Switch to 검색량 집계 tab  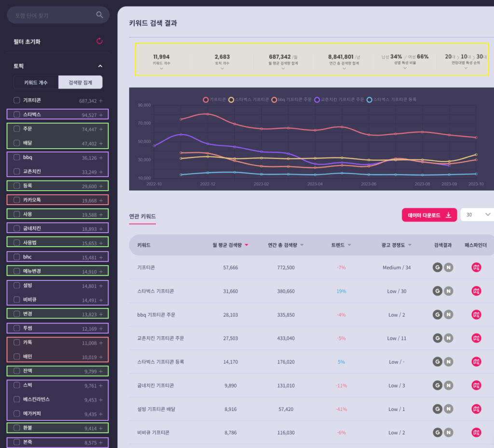tap(81, 82)
